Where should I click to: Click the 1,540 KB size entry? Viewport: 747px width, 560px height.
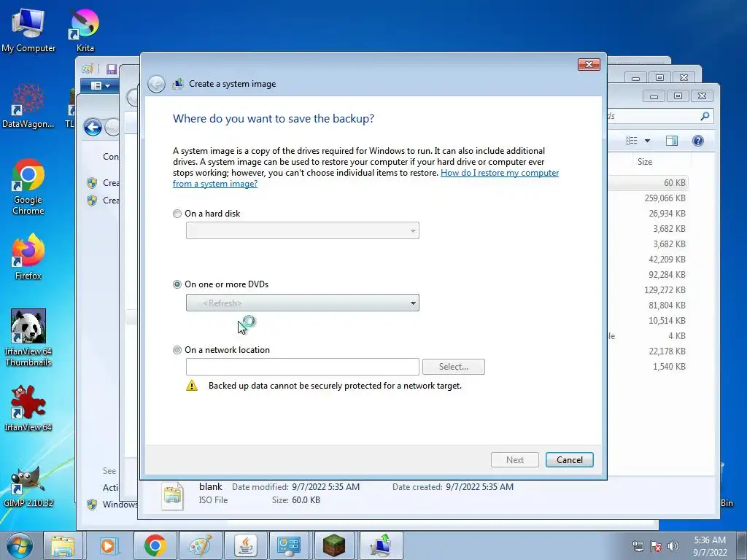tap(670, 367)
